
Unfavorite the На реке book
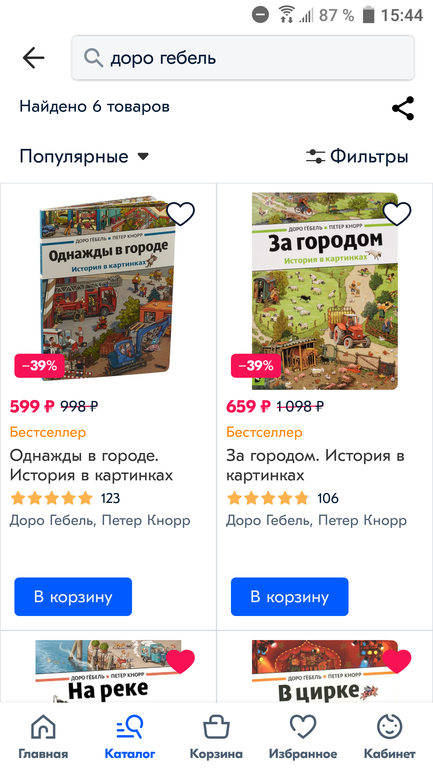tap(180, 661)
